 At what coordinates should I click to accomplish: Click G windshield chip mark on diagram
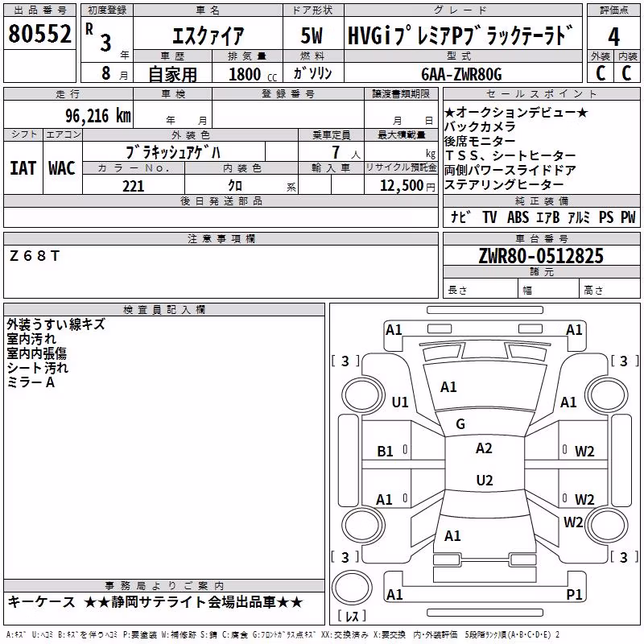tap(460, 424)
